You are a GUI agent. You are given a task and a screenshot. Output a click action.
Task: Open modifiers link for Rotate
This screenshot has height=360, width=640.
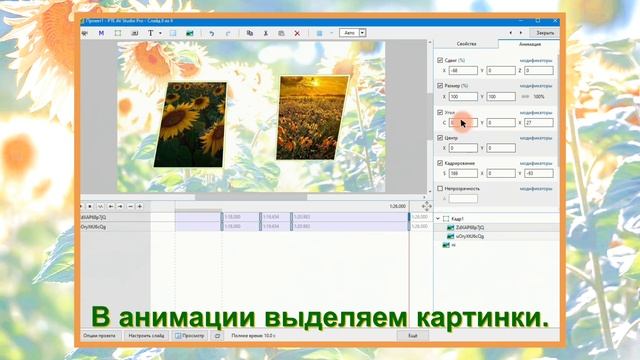(536, 113)
